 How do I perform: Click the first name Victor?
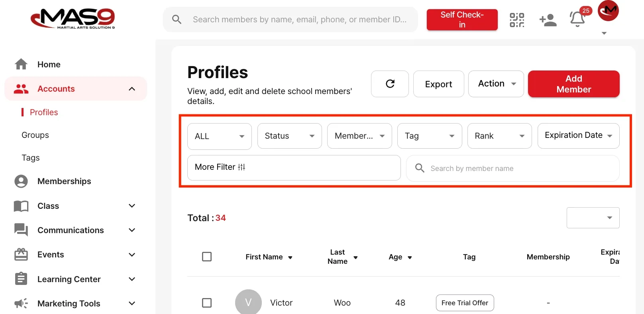click(x=281, y=303)
